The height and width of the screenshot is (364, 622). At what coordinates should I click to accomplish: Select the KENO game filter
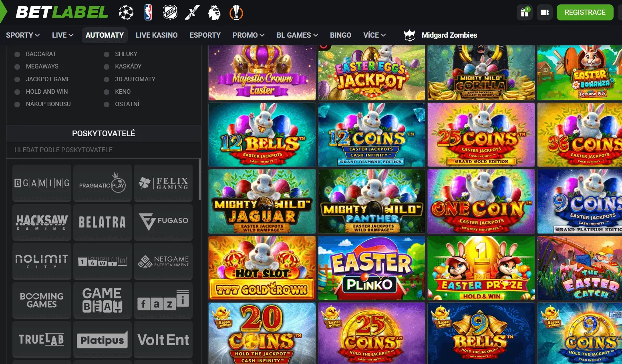point(123,92)
